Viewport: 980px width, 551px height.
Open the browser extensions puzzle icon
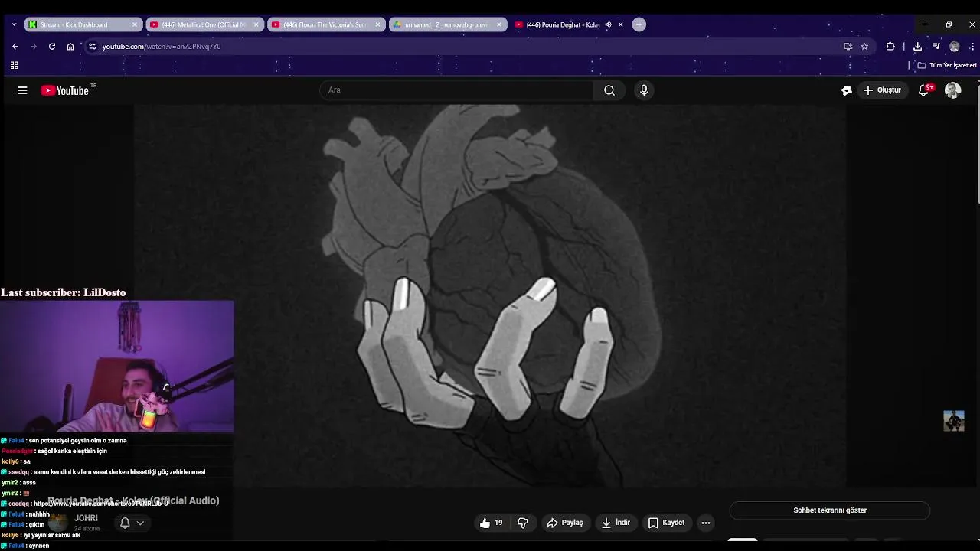click(x=890, y=46)
